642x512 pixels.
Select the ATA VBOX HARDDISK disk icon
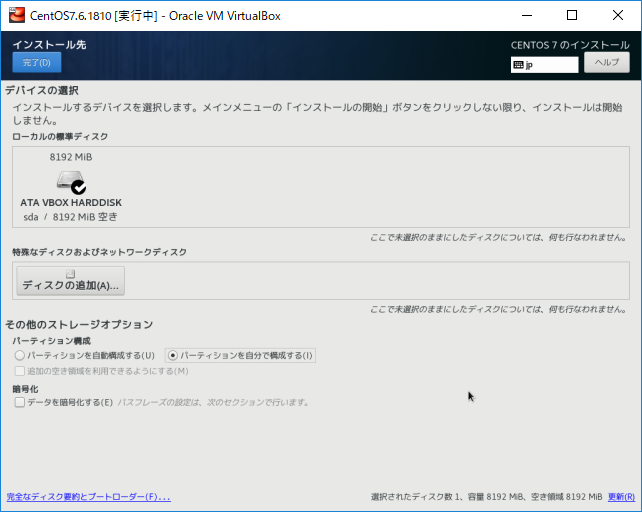click(x=71, y=182)
